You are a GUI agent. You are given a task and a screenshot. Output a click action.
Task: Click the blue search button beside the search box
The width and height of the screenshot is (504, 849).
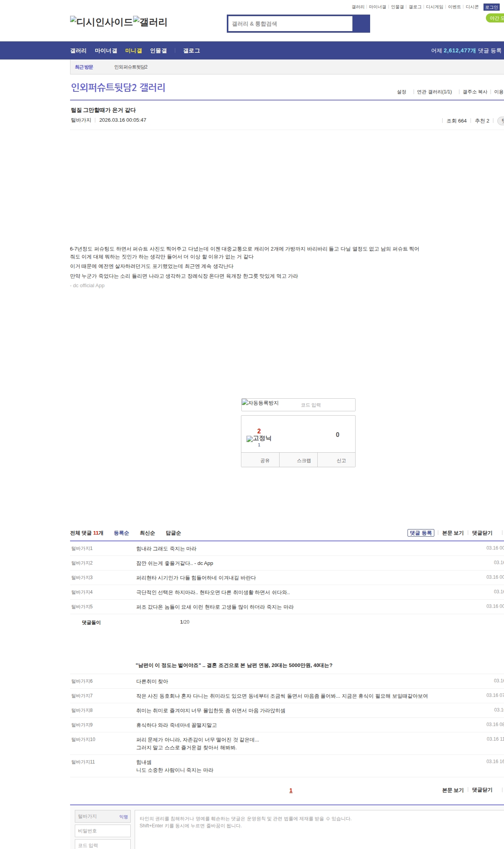(x=361, y=24)
